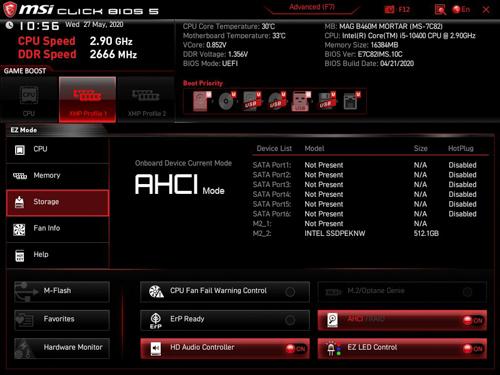Viewport: 500px width, 375px height.
Task: Enable XMP Profile 2 memory icon
Action: click(x=146, y=99)
